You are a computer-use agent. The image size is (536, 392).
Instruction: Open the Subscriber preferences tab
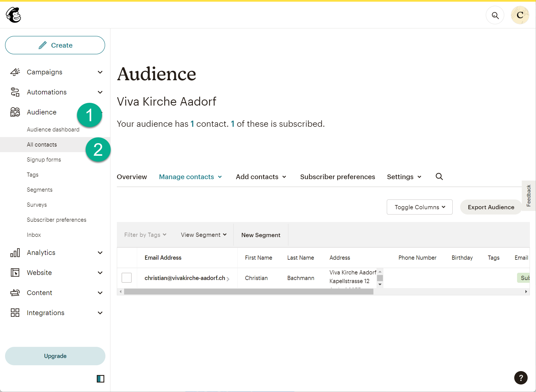click(x=337, y=177)
